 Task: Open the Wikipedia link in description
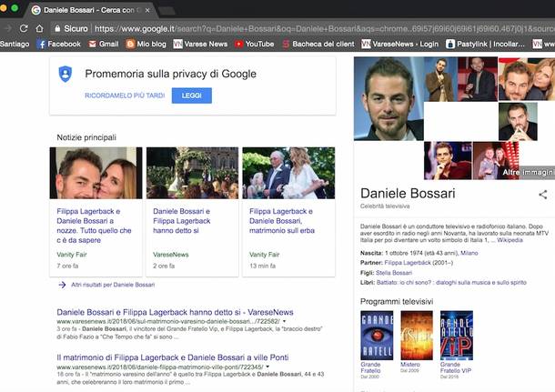(510, 240)
